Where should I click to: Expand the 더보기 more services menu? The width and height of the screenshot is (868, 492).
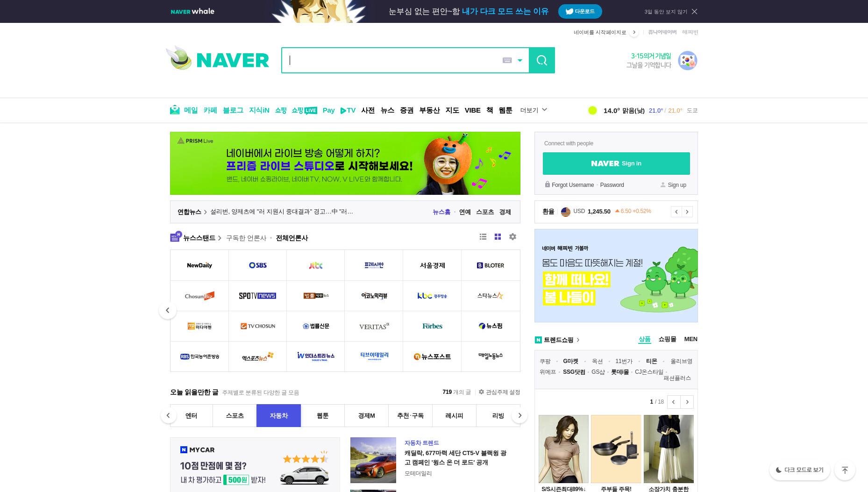click(x=534, y=110)
